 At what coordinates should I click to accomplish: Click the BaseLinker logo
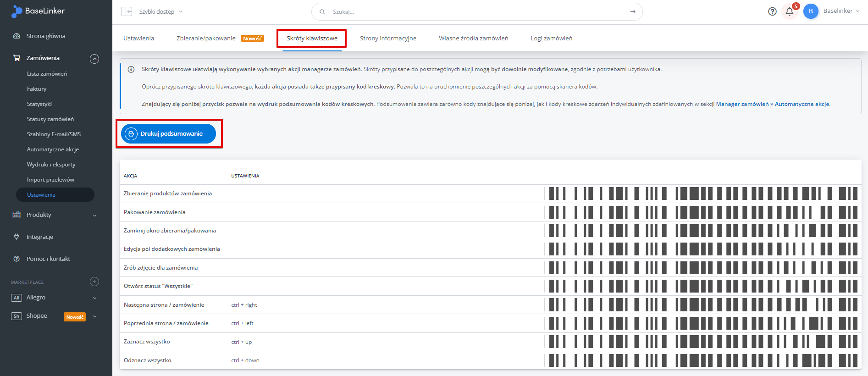38,11
